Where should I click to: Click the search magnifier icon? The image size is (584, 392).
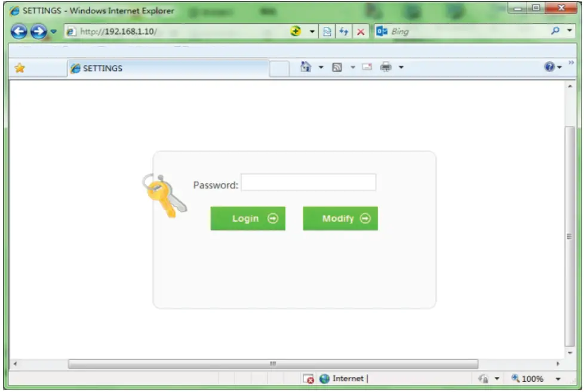555,31
